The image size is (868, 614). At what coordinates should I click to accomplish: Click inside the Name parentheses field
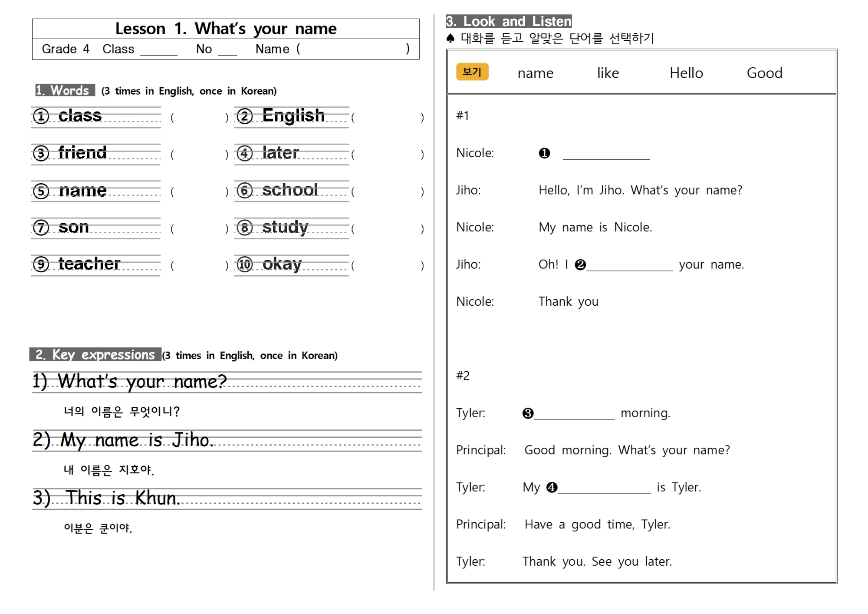[352, 49]
